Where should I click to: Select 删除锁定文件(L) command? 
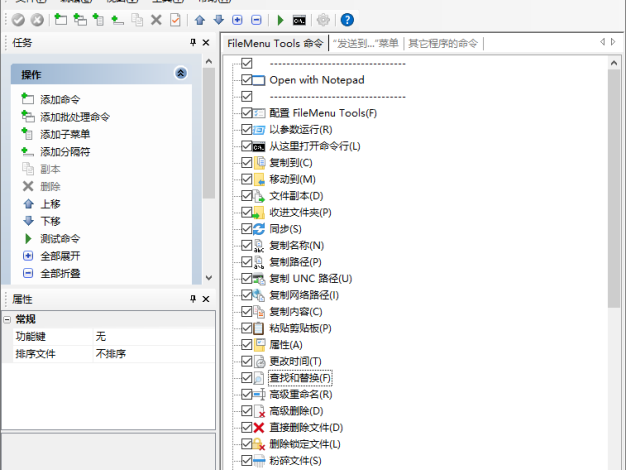305,444
